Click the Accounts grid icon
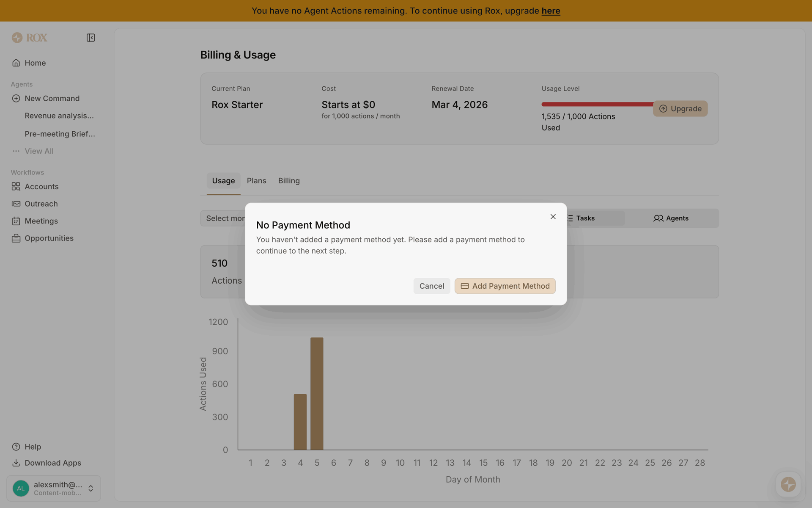 pos(16,186)
